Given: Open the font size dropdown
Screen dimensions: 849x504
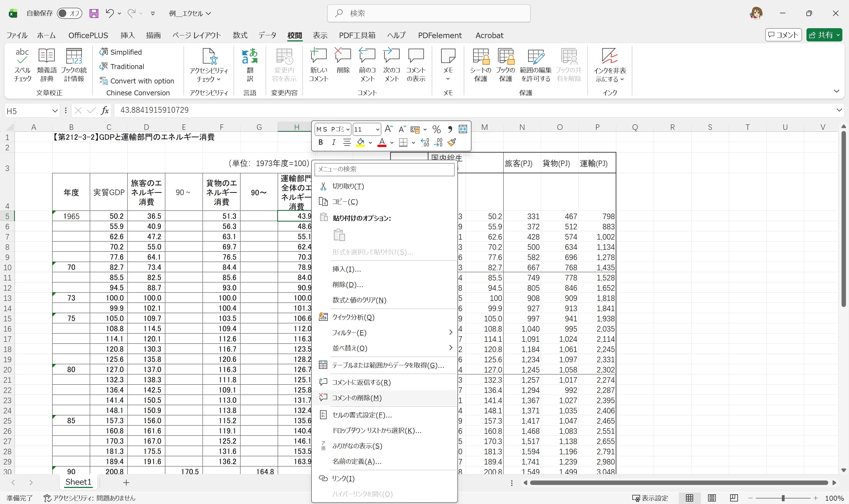Looking at the screenshot, I should tap(378, 129).
